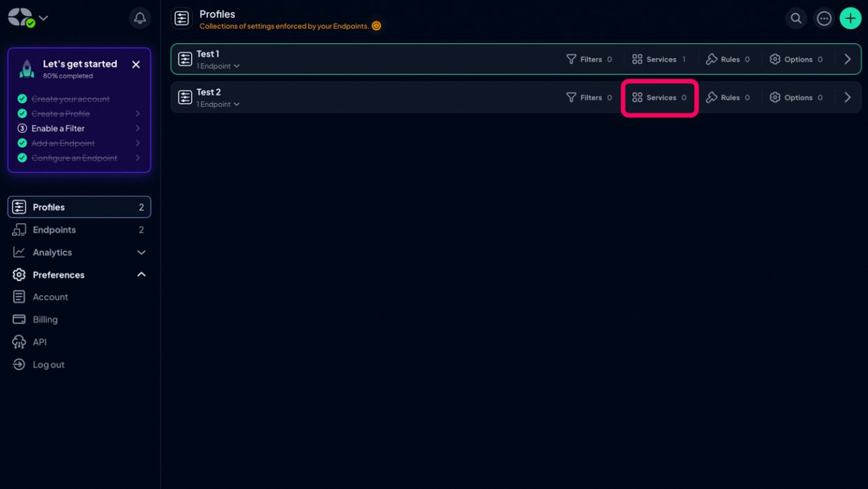Open the Test 2 profile name
868x489 pixels.
pos(208,92)
